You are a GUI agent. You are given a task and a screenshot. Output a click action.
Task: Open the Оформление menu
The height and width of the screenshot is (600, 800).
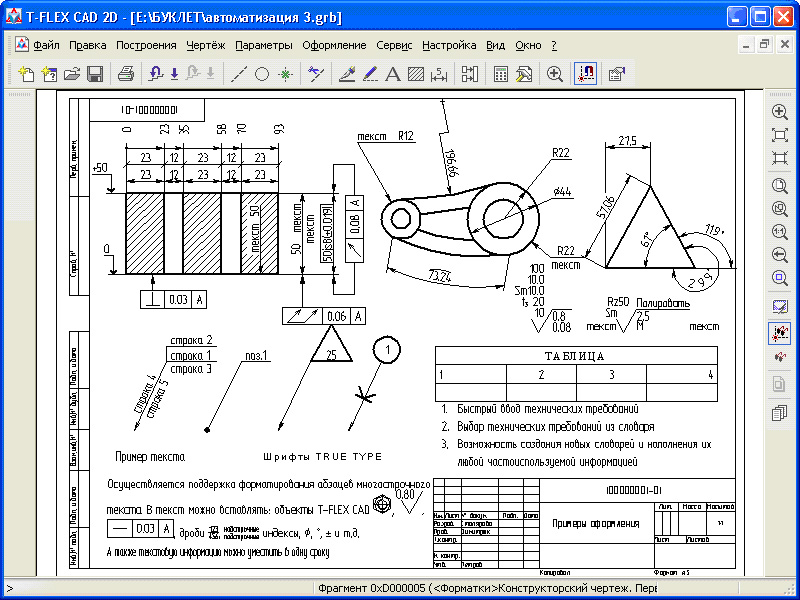pyautogui.click(x=334, y=45)
